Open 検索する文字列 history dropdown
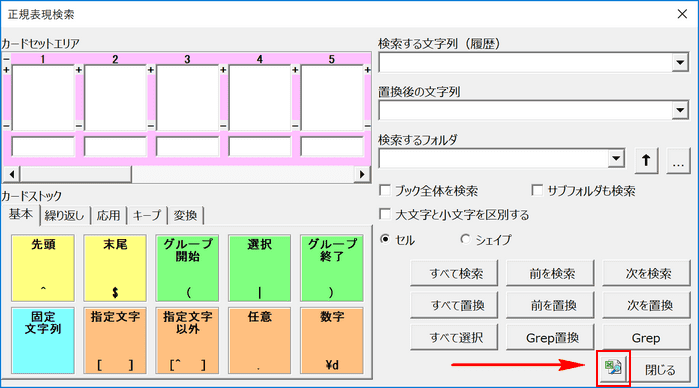 pyautogui.click(x=680, y=62)
